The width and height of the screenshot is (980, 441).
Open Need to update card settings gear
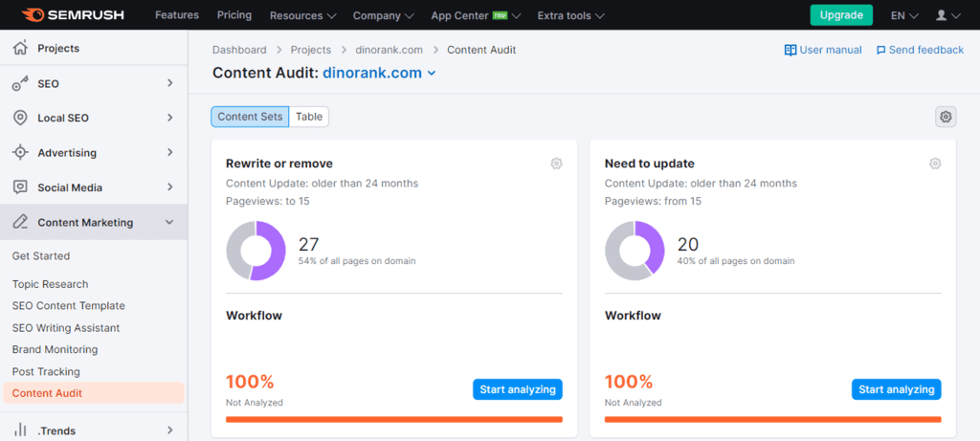[935, 164]
